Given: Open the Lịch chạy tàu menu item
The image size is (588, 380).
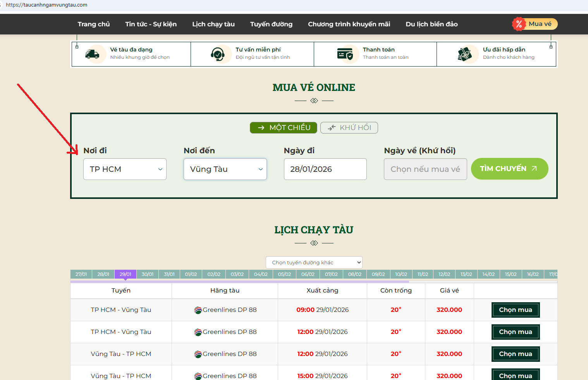Looking at the screenshot, I should click(x=213, y=24).
